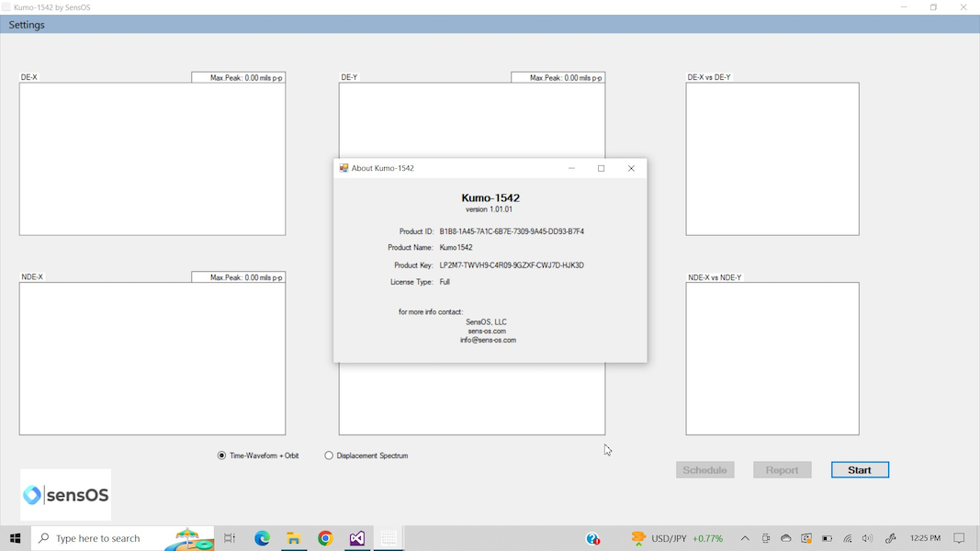Close the About Kumo-1542 dialog
This screenshot has width=980, height=551.
pyautogui.click(x=631, y=168)
